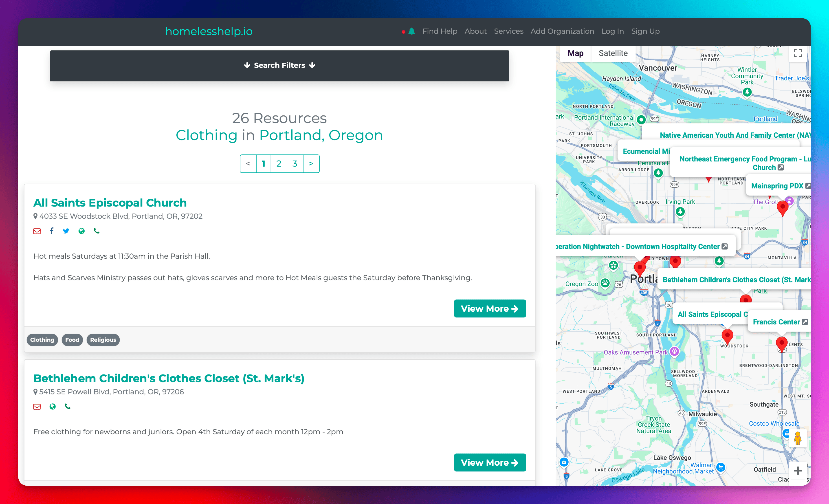829x504 pixels.
Task: Open Operation Nightwatch Downtown Hospitality Center label
Action: 638,247
